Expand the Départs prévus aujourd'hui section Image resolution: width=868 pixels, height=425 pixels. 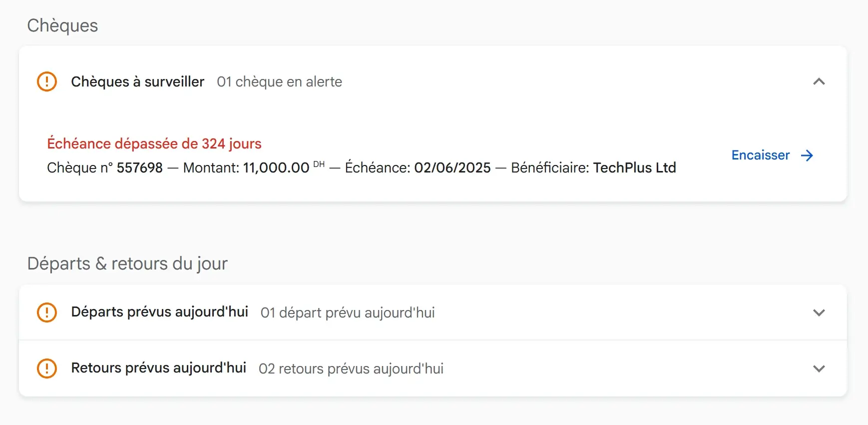pos(819,313)
